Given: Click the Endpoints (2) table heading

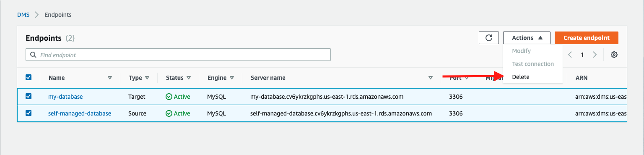Looking at the screenshot, I should [x=50, y=38].
